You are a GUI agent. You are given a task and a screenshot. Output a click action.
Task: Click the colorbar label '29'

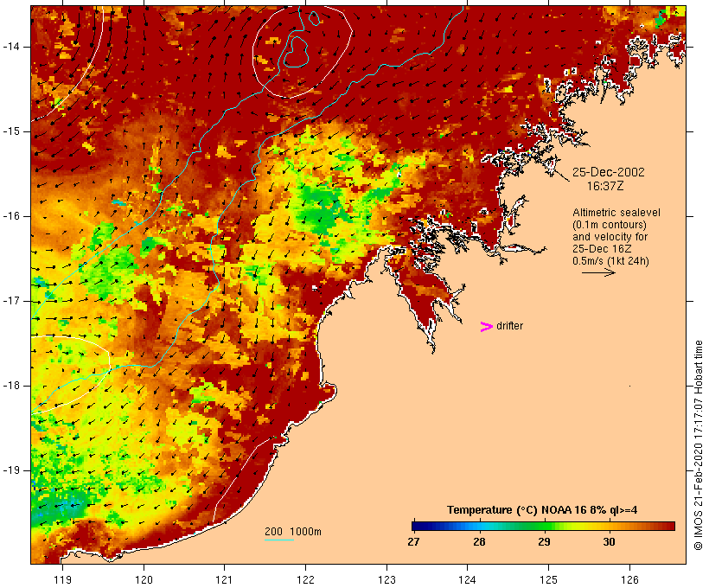(544, 541)
